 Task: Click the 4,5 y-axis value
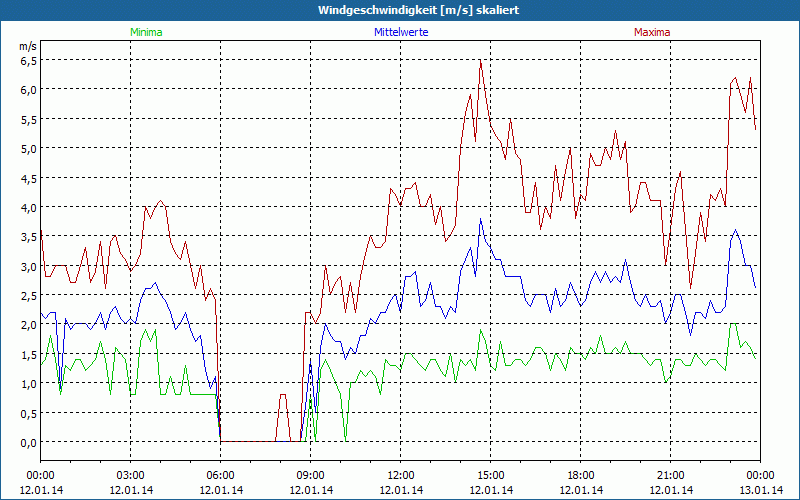29,178
